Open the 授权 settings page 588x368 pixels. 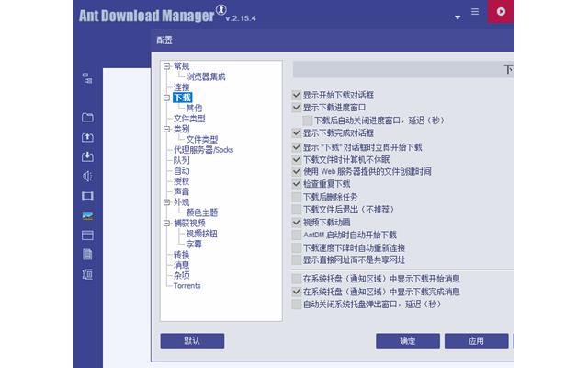[182, 181]
